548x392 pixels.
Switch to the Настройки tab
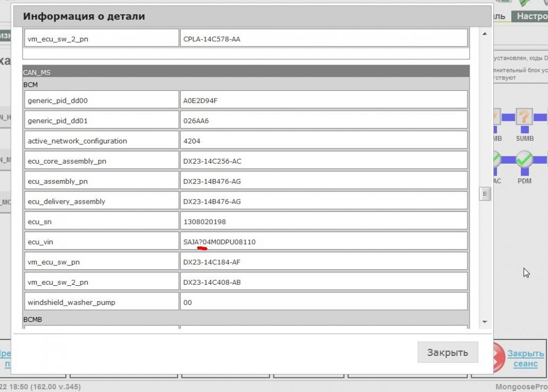click(531, 16)
